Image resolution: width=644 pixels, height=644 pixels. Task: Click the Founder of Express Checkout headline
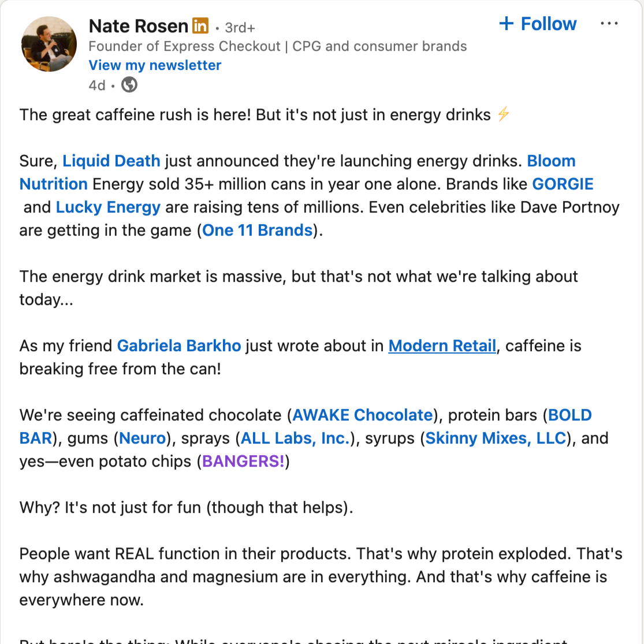click(278, 46)
